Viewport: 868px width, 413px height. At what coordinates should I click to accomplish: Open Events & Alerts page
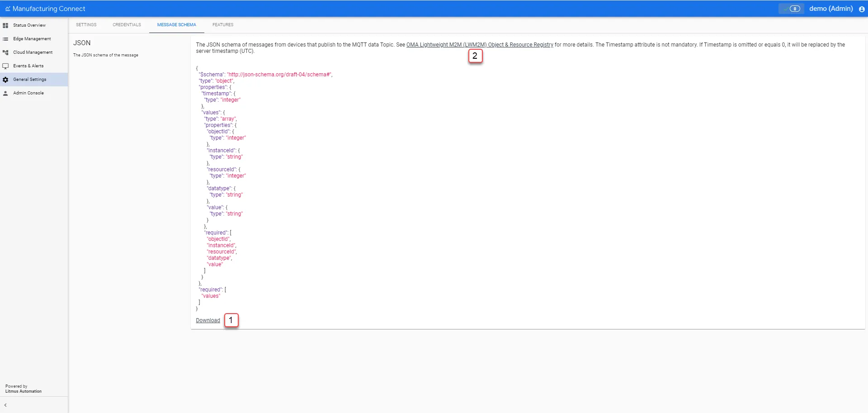click(x=34, y=66)
